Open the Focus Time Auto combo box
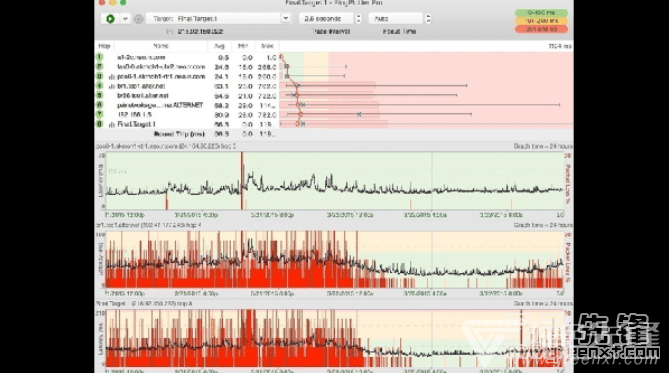Image resolution: width=669 pixels, height=373 pixels. (396, 19)
